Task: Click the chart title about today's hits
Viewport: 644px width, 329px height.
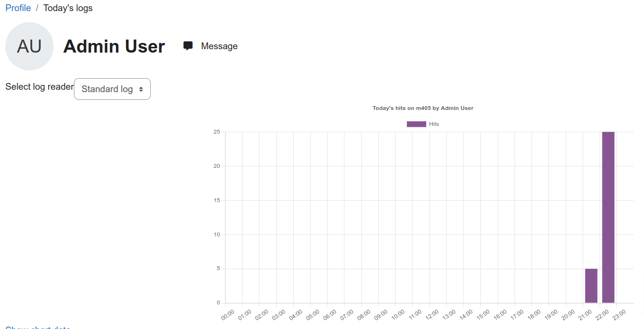Action: pyautogui.click(x=423, y=108)
